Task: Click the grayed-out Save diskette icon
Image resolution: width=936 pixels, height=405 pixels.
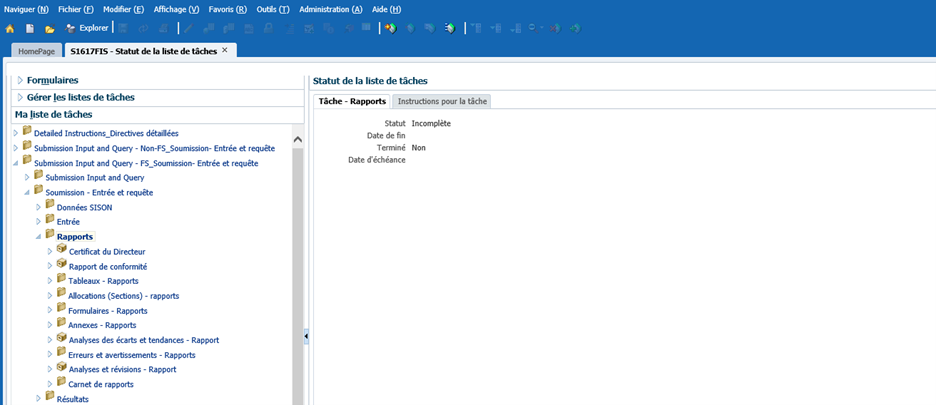Action: [x=122, y=28]
